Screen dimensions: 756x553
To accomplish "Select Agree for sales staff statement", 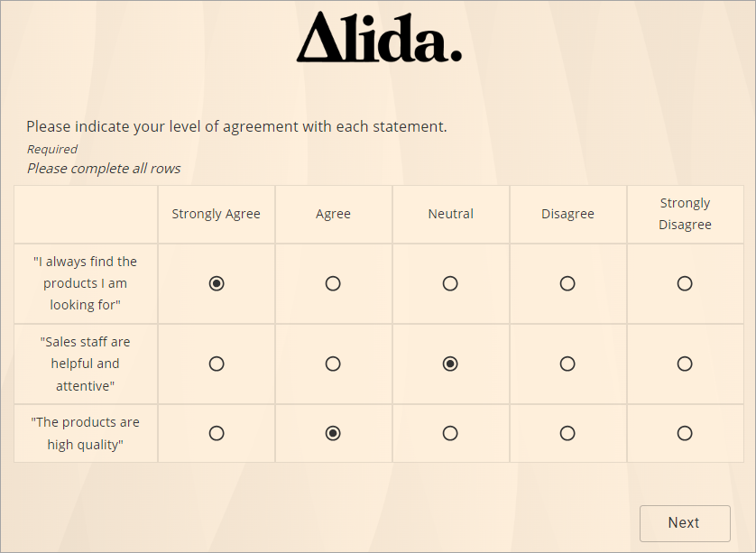I will pyautogui.click(x=333, y=363).
